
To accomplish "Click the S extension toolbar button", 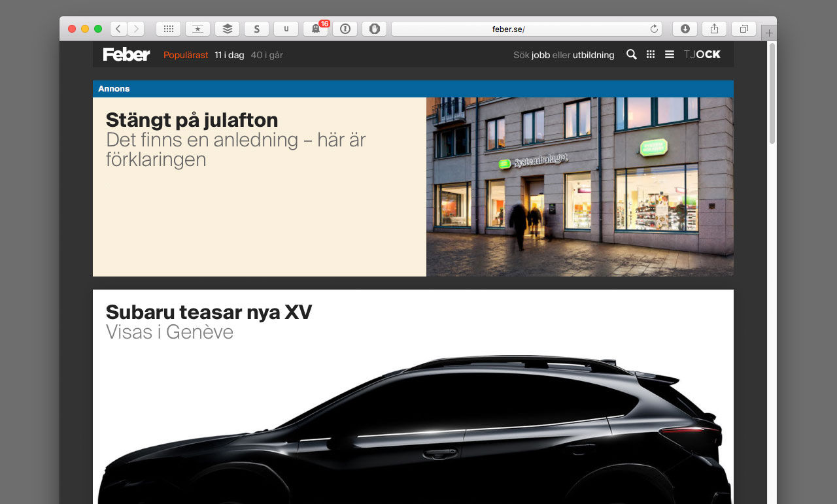I will tap(256, 29).
